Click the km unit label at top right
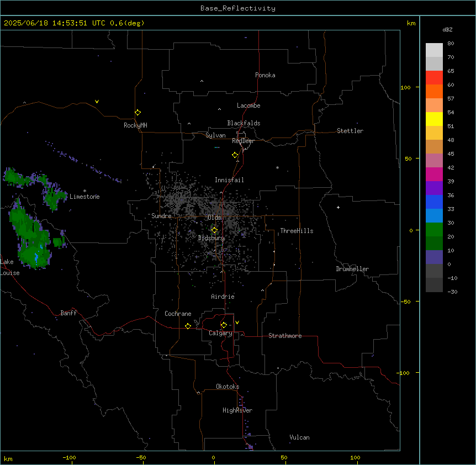 (x=411, y=23)
